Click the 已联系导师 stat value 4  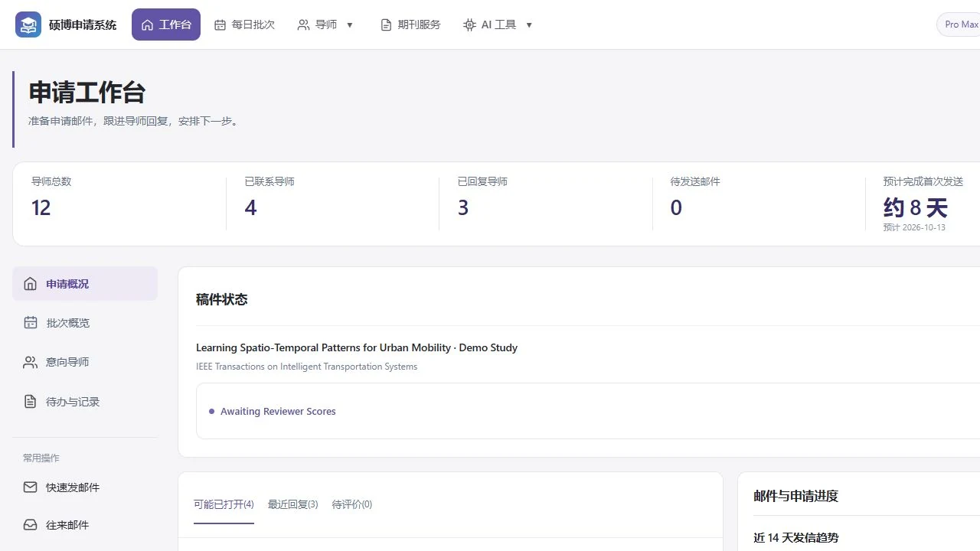pos(250,207)
